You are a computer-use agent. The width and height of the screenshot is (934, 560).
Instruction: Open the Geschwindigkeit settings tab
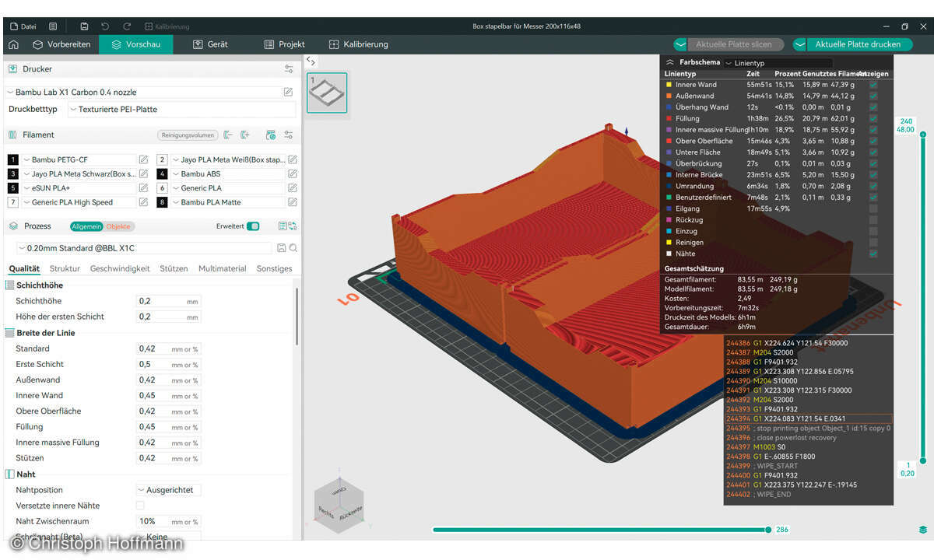[x=120, y=268]
